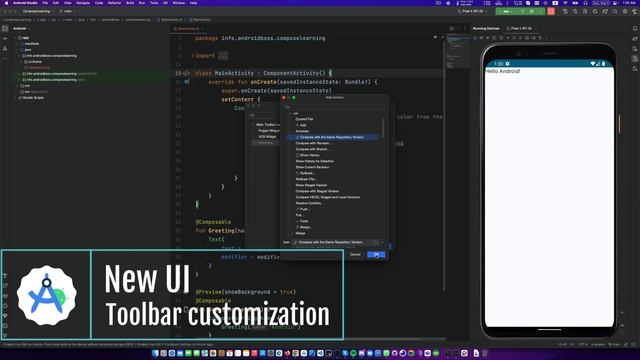Image resolution: width=640 pixels, height=360 pixels.
Task: Select 'Compare with the Same Repository Version' action
Action: coord(333,137)
